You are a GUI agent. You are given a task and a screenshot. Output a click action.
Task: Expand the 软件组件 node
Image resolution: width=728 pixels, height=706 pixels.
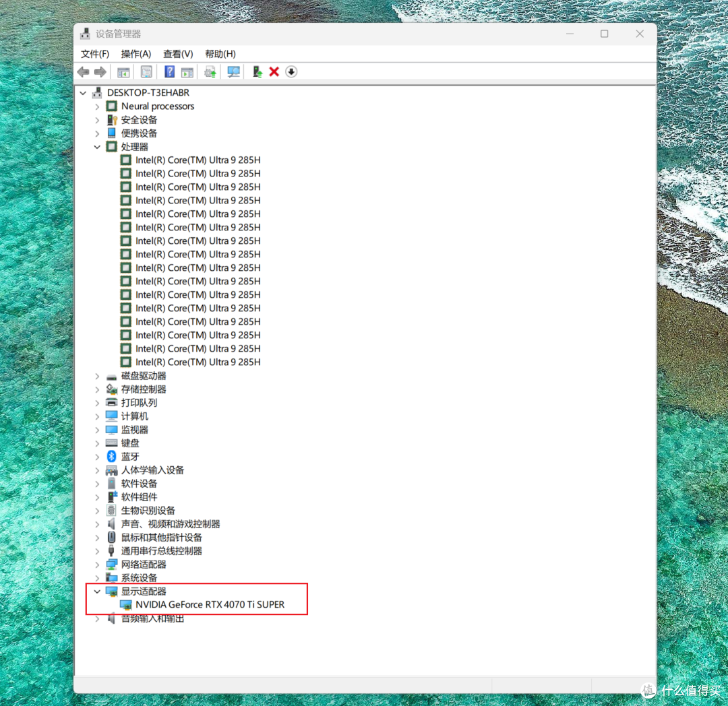(x=97, y=497)
